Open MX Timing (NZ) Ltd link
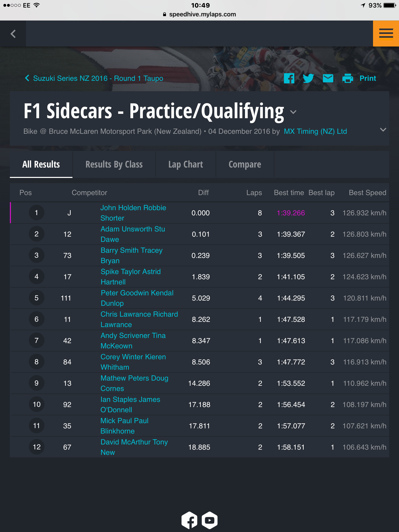This screenshot has height=532, width=399. click(315, 131)
